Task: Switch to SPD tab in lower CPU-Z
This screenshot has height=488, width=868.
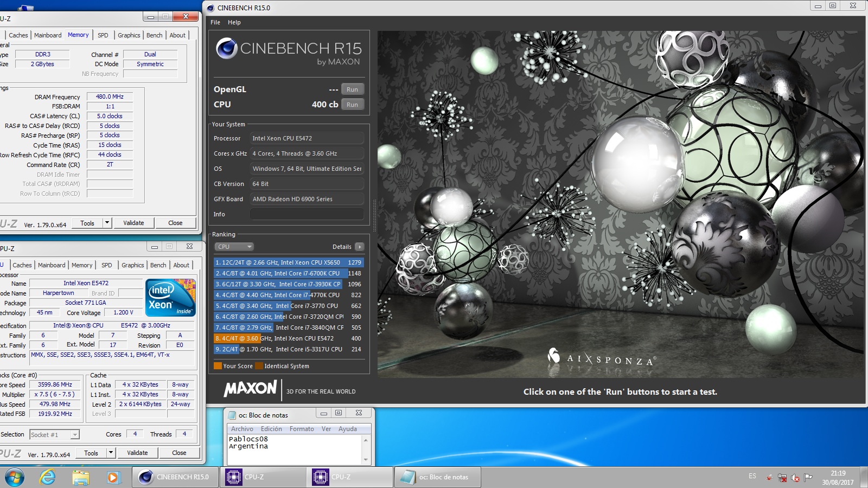Action: (x=107, y=265)
